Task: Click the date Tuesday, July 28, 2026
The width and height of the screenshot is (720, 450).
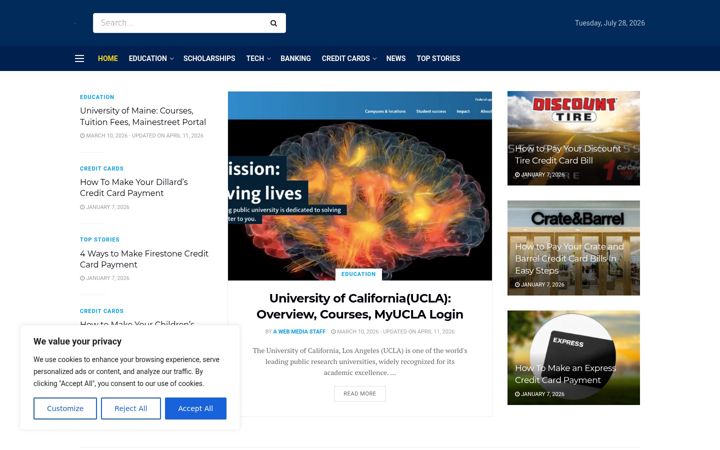Action: click(x=610, y=23)
